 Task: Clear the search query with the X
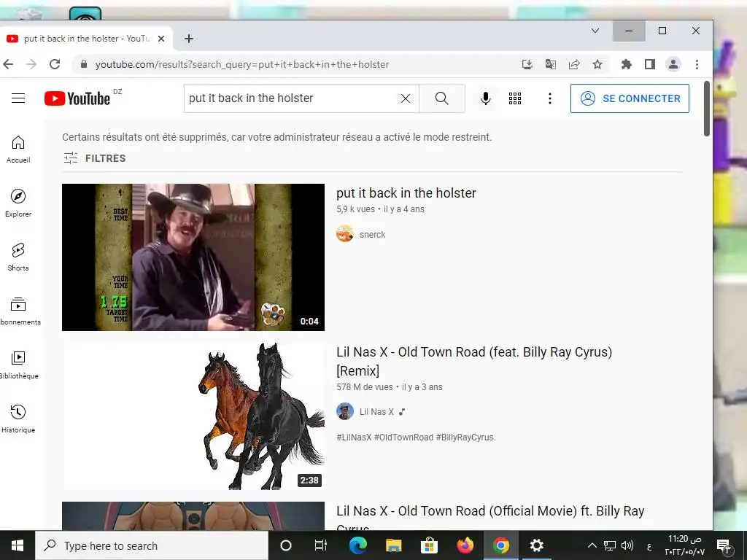(x=406, y=98)
